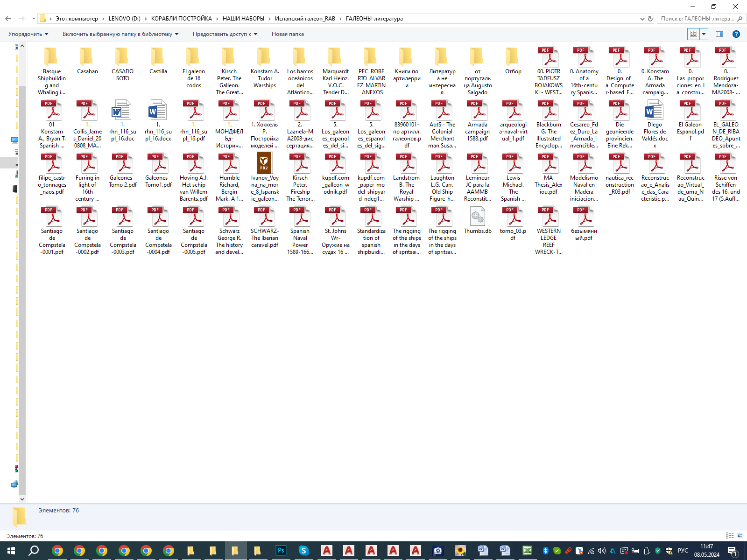Open Skype from the taskbar
The height and width of the screenshot is (560, 747).
click(303, 551)
